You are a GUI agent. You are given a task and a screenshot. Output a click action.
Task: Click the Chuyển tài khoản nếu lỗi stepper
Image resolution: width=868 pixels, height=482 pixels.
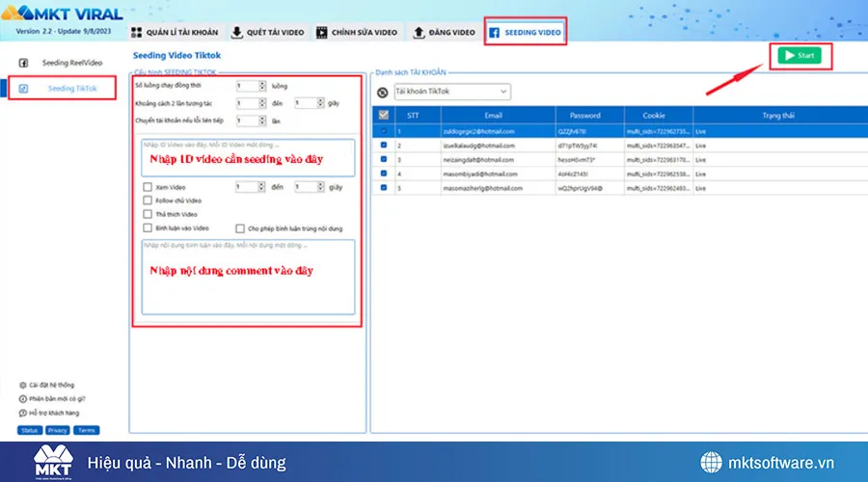point(261,120)
